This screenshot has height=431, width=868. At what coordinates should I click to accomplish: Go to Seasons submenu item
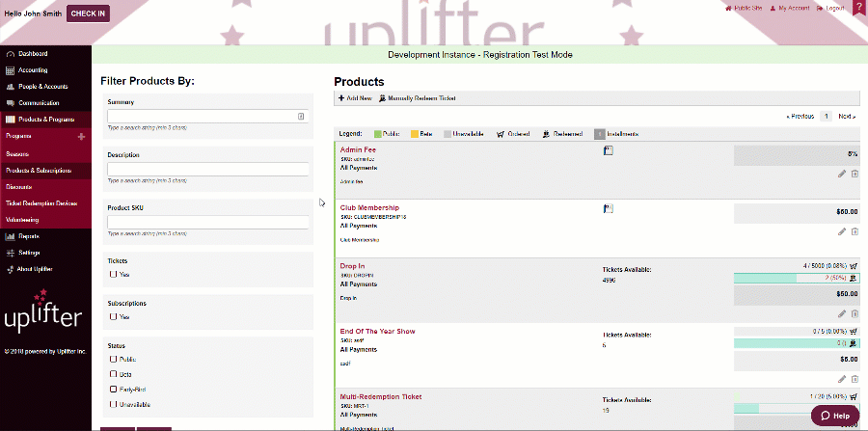pos(17,154)
